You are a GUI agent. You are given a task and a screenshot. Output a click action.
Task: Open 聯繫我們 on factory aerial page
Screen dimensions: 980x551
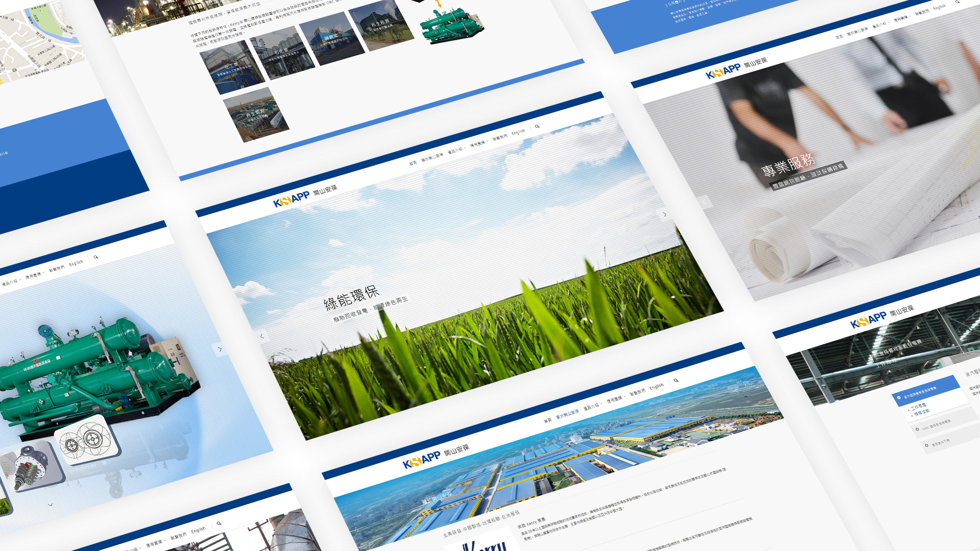coord(637,392)
